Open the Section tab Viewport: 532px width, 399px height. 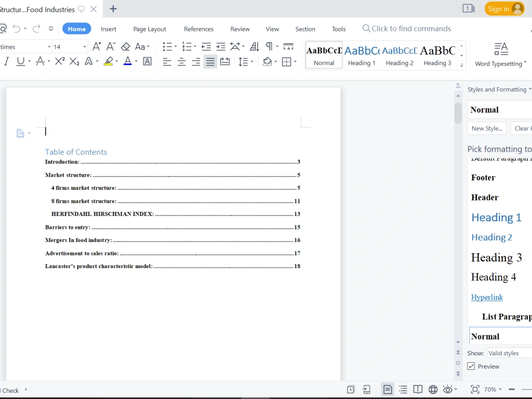coord(305,29)
